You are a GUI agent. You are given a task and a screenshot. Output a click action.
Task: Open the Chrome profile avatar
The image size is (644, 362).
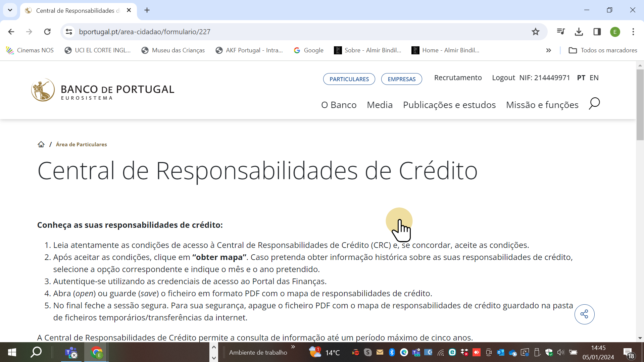(x=615, y=32)
